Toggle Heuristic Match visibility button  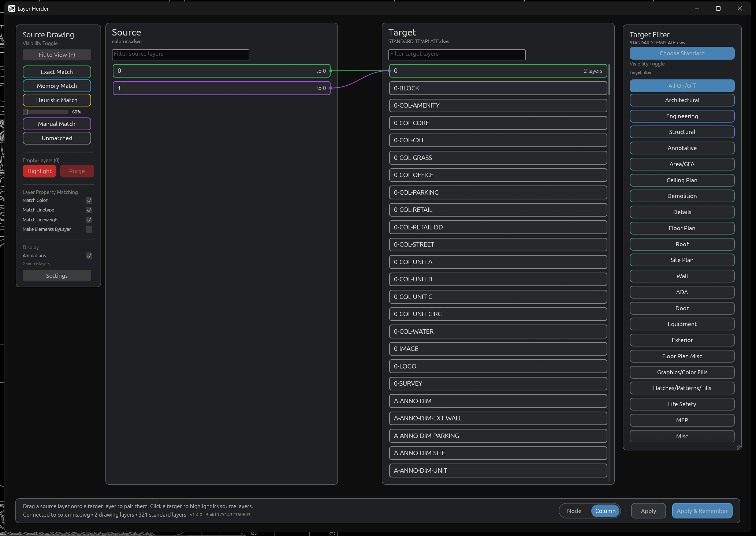pyautogui.click(x=57, y=100)
